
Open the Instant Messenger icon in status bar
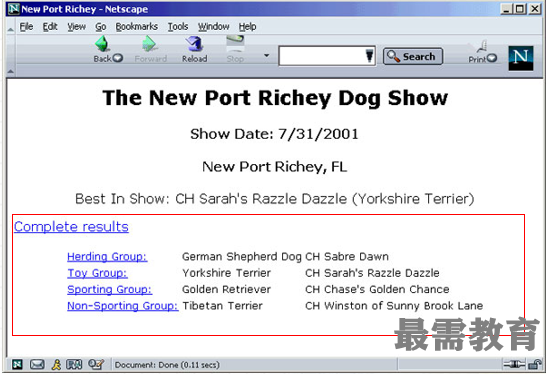pos(56,365)
